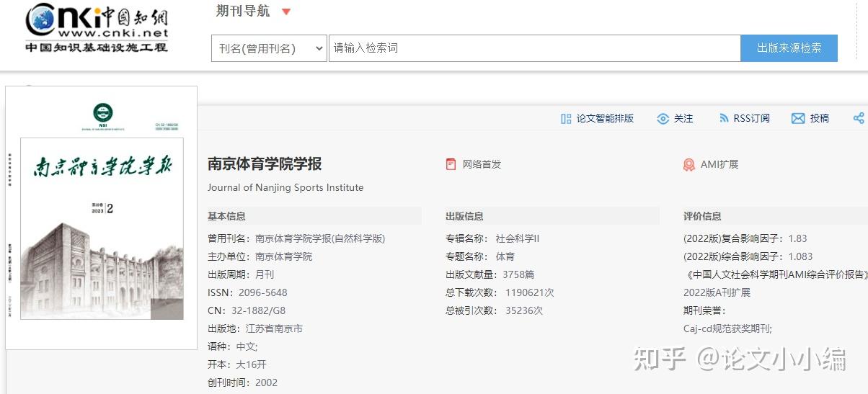The height and width of the screenshot is (394, 868).
Task: Click the 论文智能排版 layout icon
Action: pyautogui.click(x=566, y=119)
